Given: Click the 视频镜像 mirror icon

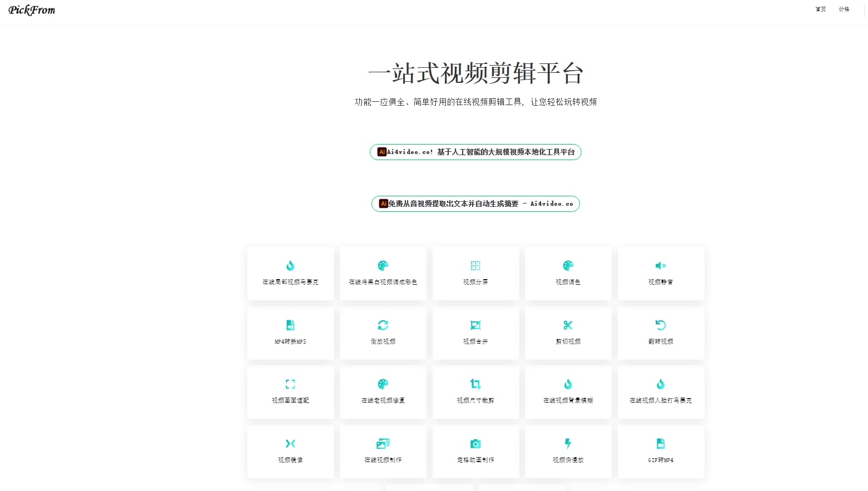Looking at the screenshot, I should (290, 444).
